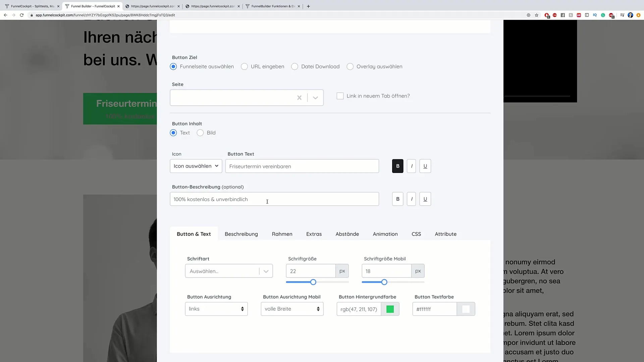
Task: Click the Italic icon for Button-Beschreibung
Action: point(412,199)
